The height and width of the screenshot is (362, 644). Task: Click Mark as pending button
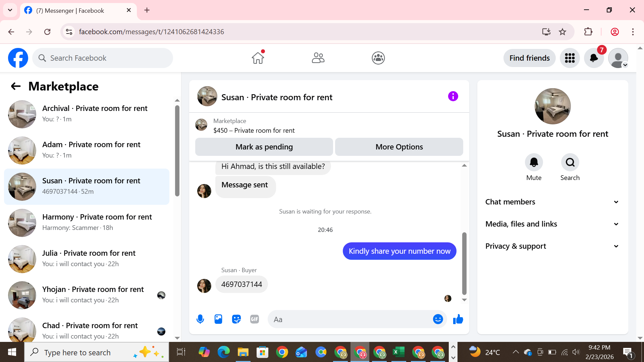[x=264, y=147]
